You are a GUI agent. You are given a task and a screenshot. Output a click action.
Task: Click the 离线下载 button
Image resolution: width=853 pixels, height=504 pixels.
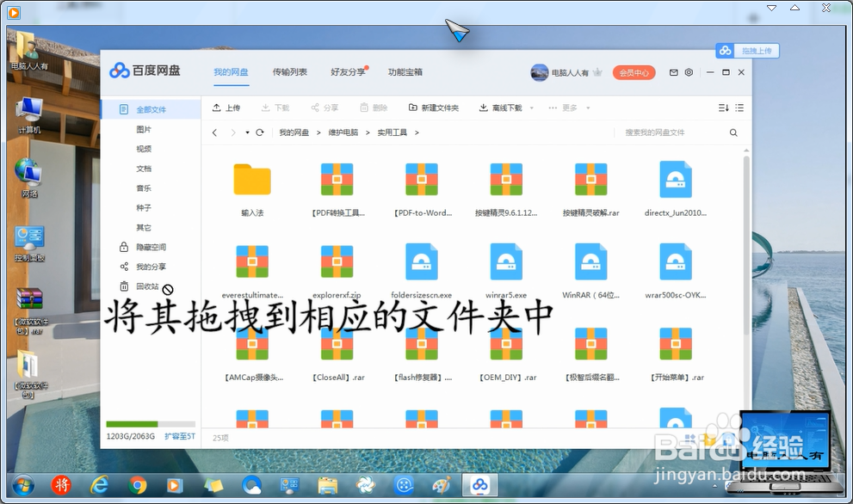[x=500, y=108]
